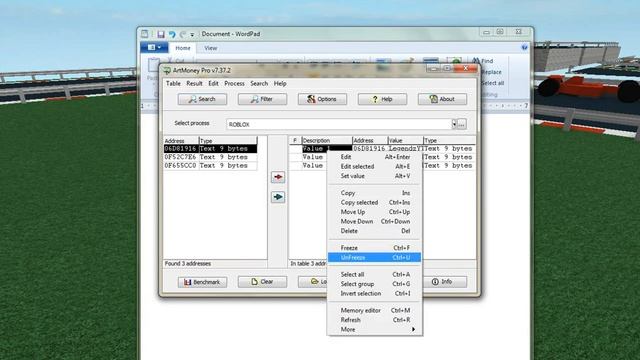Choose Copy in the context menu
This screenshot has height=360, width=640.
coord(374,193)
